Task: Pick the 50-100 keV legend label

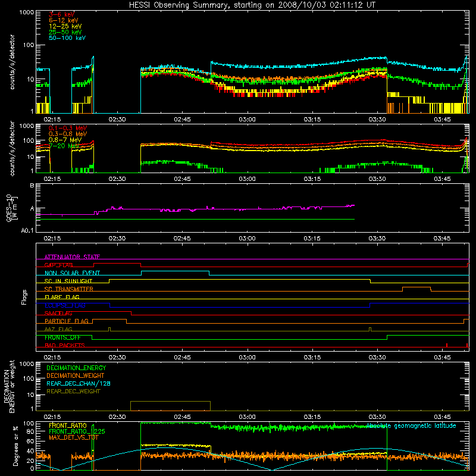Action: point(67,37)
